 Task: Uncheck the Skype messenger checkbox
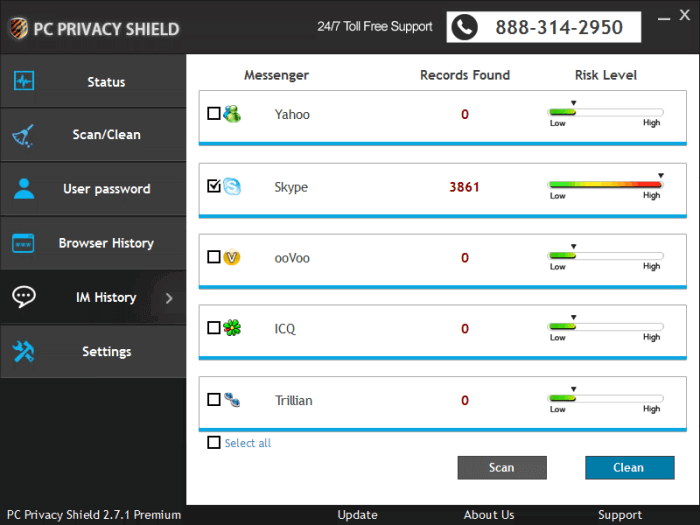pos(214,186)
